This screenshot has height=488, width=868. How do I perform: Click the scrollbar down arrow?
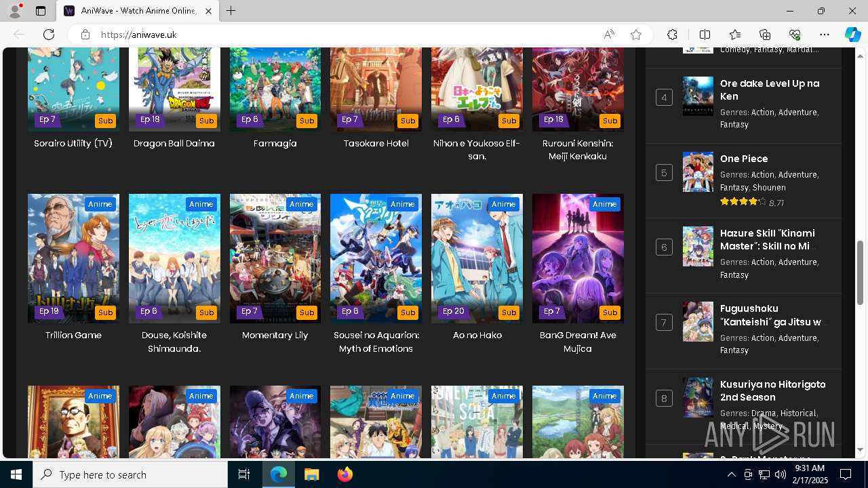coord(861,449)
